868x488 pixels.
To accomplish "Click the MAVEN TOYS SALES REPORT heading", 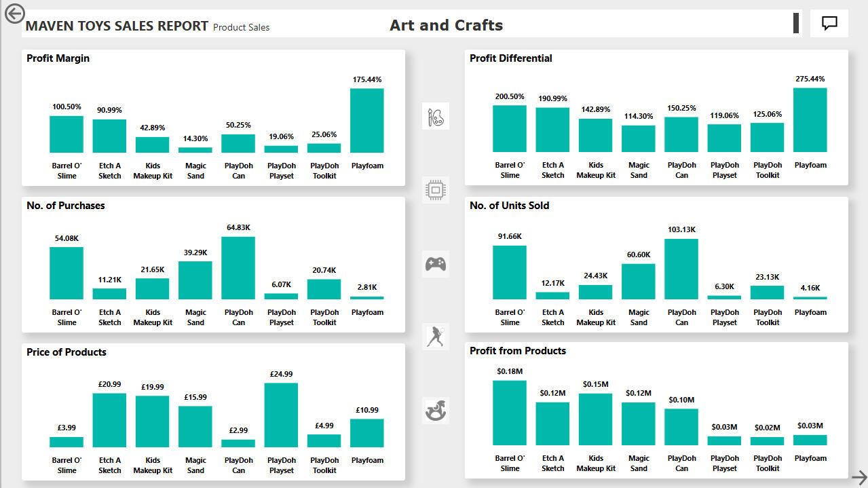I will (x=117, y=26).
